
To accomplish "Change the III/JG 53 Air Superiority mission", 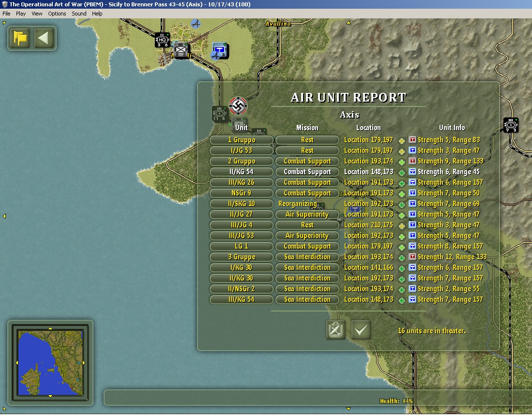I will pyautogui.click(x=307, y=236).
